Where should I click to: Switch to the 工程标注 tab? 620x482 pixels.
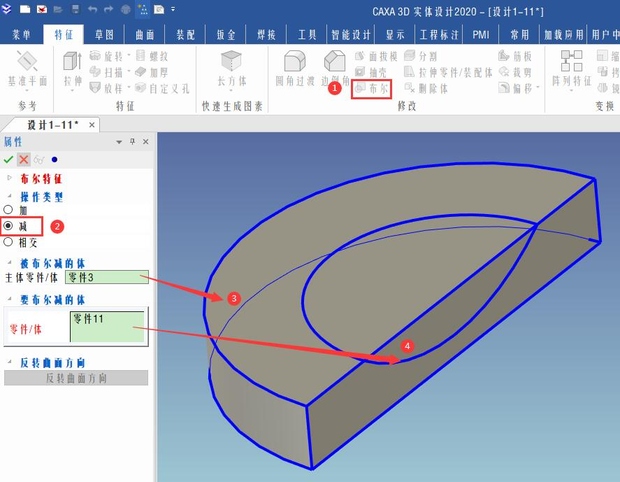point(439,35)
